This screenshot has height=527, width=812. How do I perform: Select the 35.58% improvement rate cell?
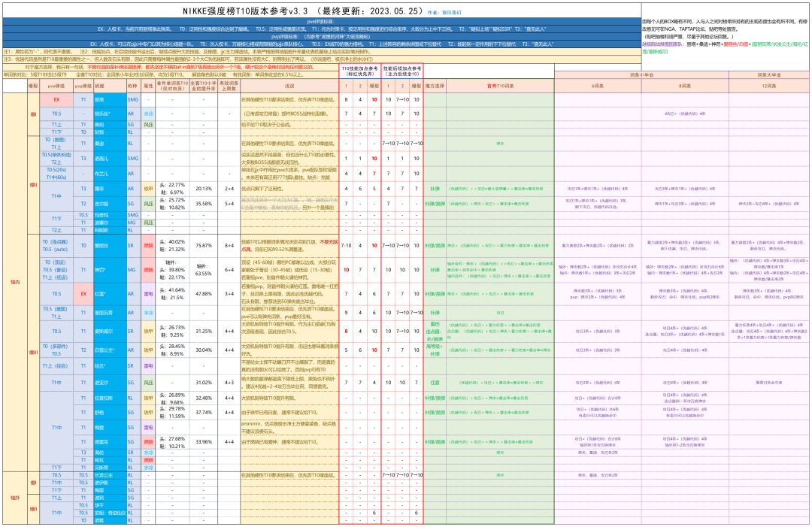[x=204, y=204]
